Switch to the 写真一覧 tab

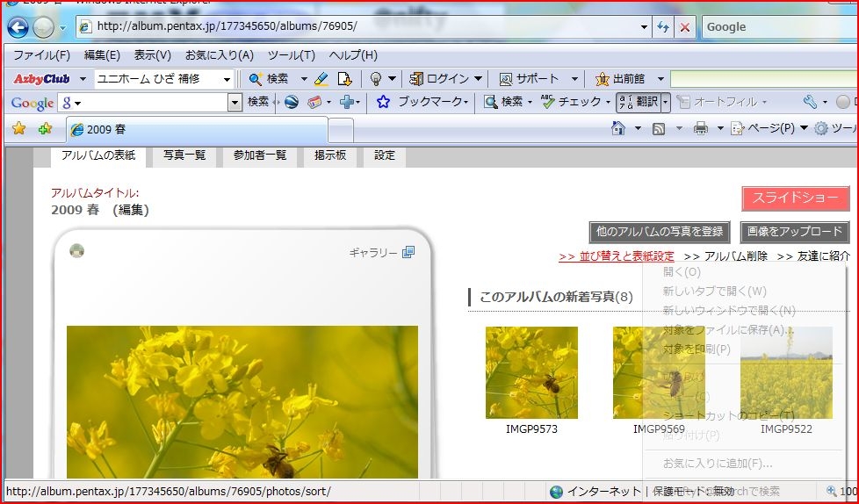click(x=184, y=155)
